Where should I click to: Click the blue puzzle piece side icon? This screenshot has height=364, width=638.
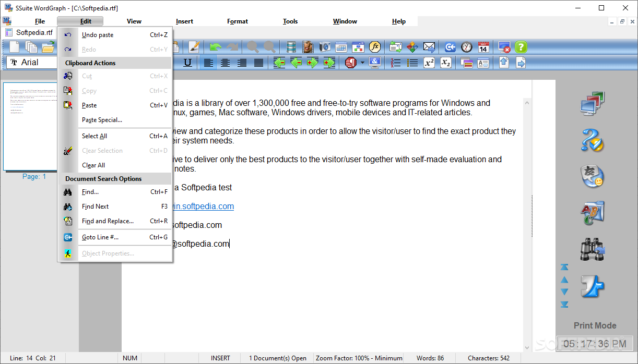pyautogui.click(x=592, y=286)
